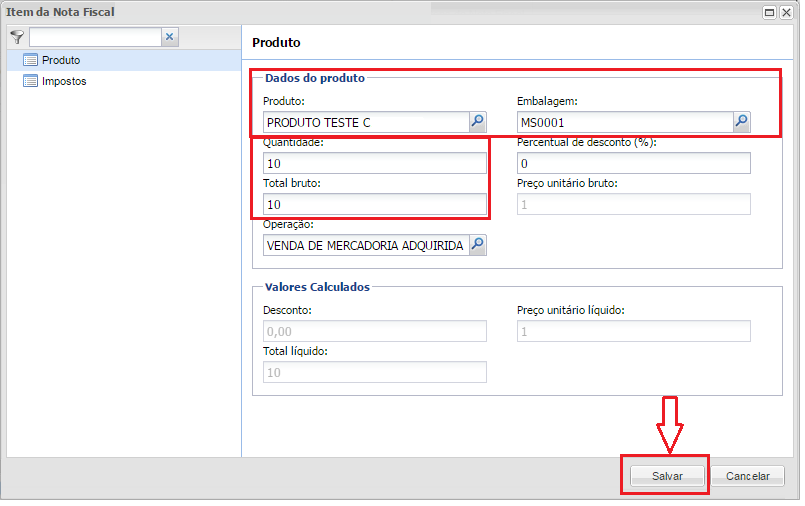
Task: Click the Total líquido: label
Action: pos(295,351)
